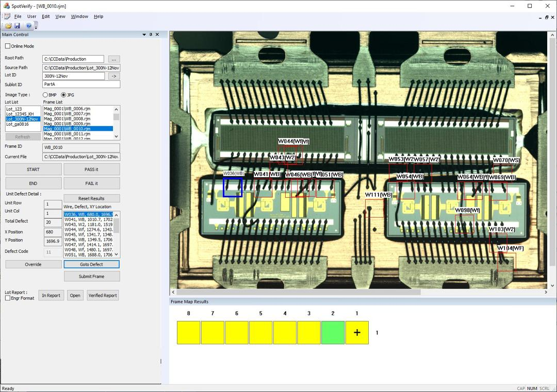Open the Window menu
The width and height of the screenshot is (557, 392).
click(x=79, y=16)
